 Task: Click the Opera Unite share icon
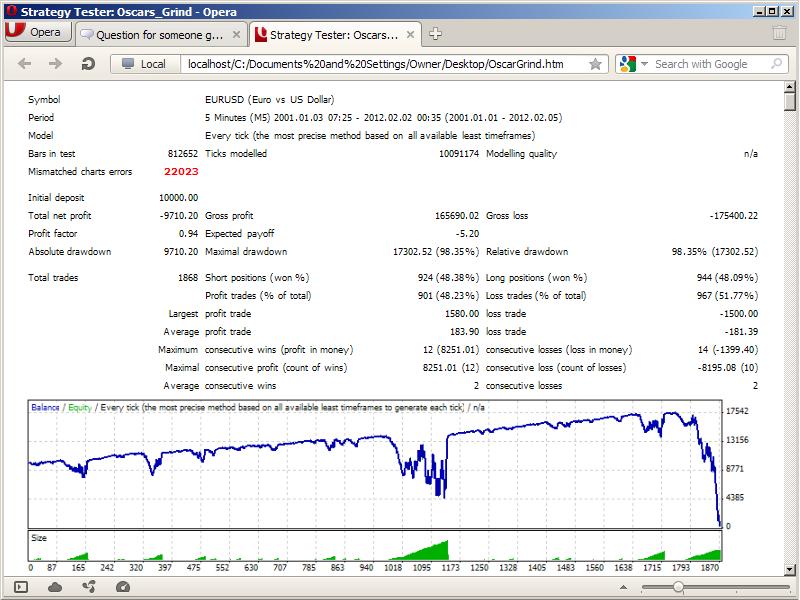click(88, 587)
